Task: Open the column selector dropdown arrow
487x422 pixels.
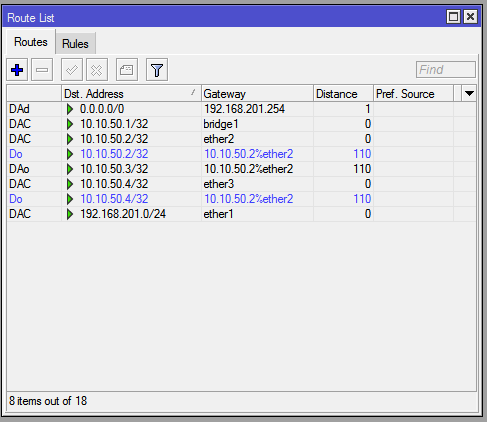Action: [x=469, y=94]
